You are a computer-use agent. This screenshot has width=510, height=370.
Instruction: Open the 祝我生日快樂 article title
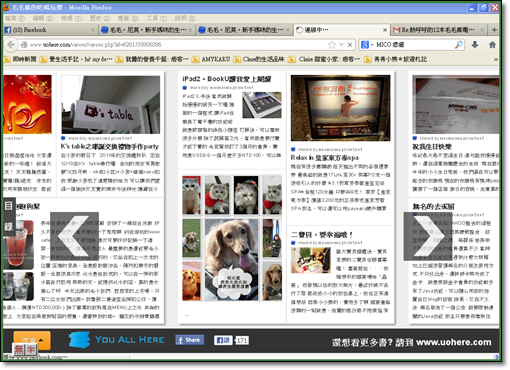tap(432, 146)
